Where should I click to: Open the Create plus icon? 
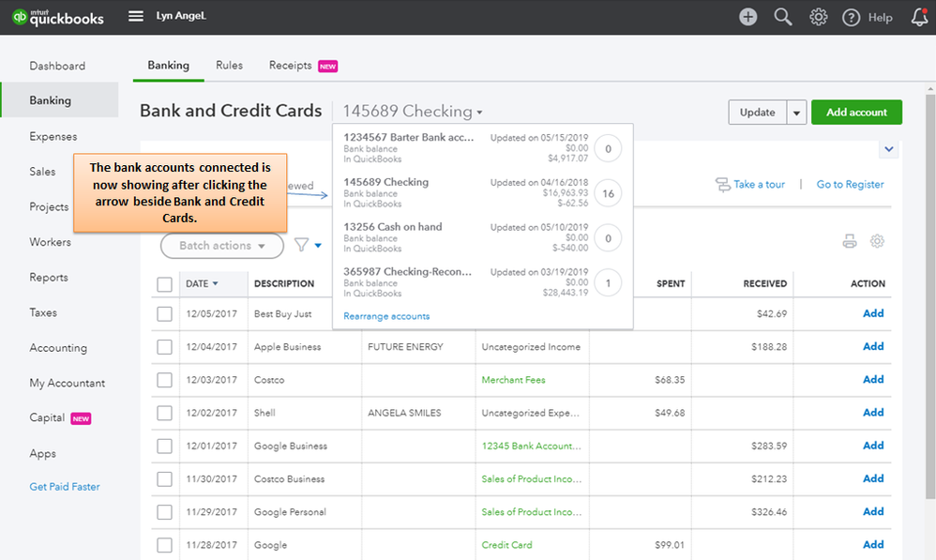pos(748,17)
